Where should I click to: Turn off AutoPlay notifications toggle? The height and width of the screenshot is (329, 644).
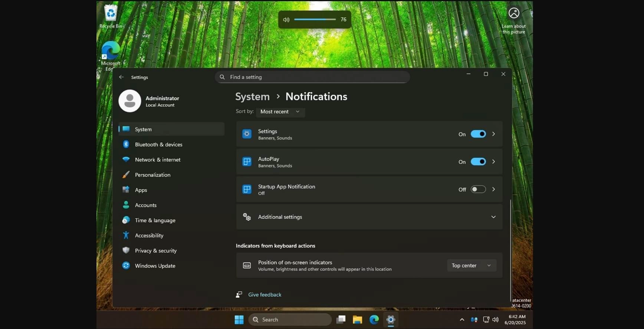[478, 162]
